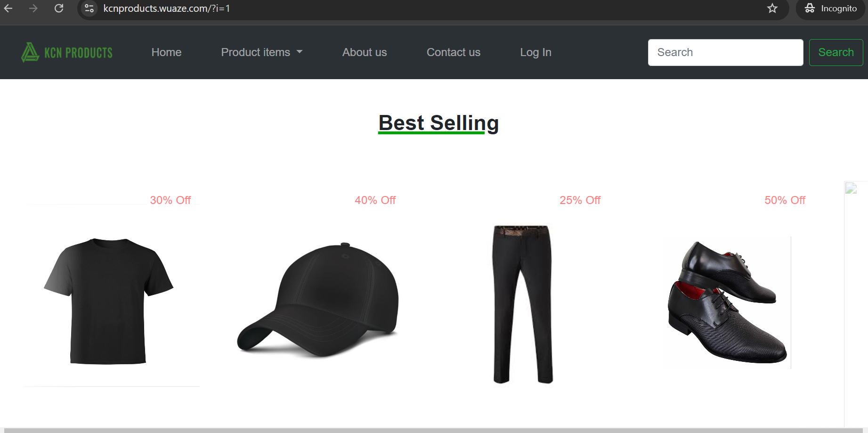Image resolution: width=868 pixels, height=433 pixels.
Task: Click the browser forward arrow
Action: click(x=33, y=8)
